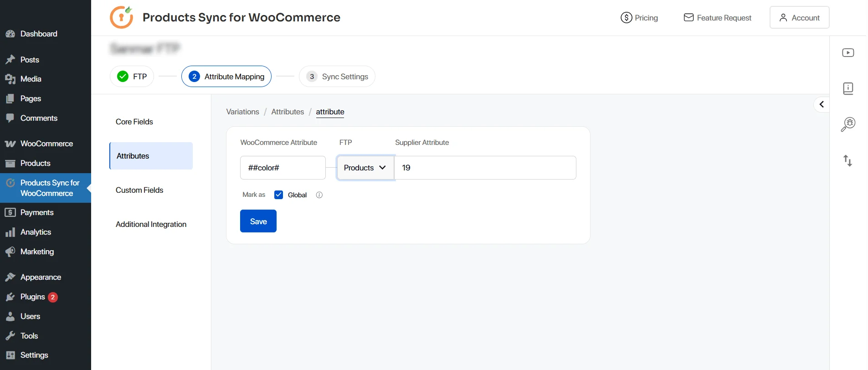Open the Custom Fields section
The image size is (868, 370).
point(139,190)
